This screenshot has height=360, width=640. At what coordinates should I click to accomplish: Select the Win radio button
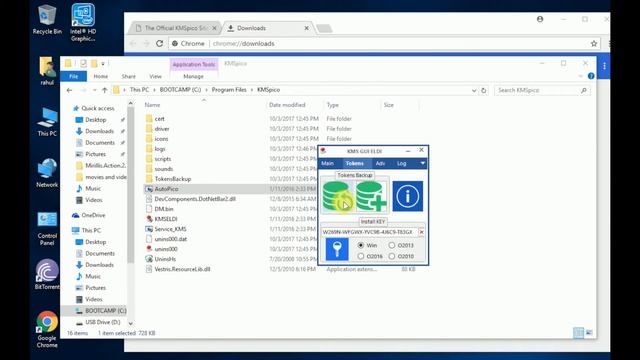click(361, 245)
